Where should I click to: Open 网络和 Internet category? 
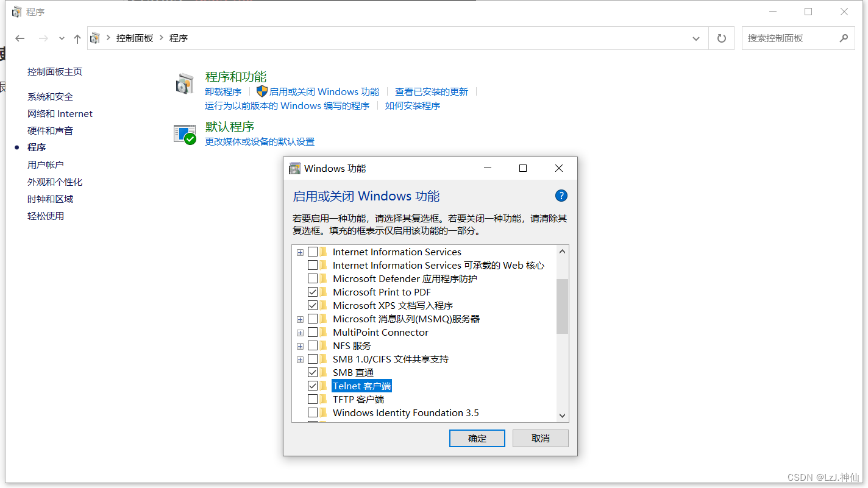[60, 113]
